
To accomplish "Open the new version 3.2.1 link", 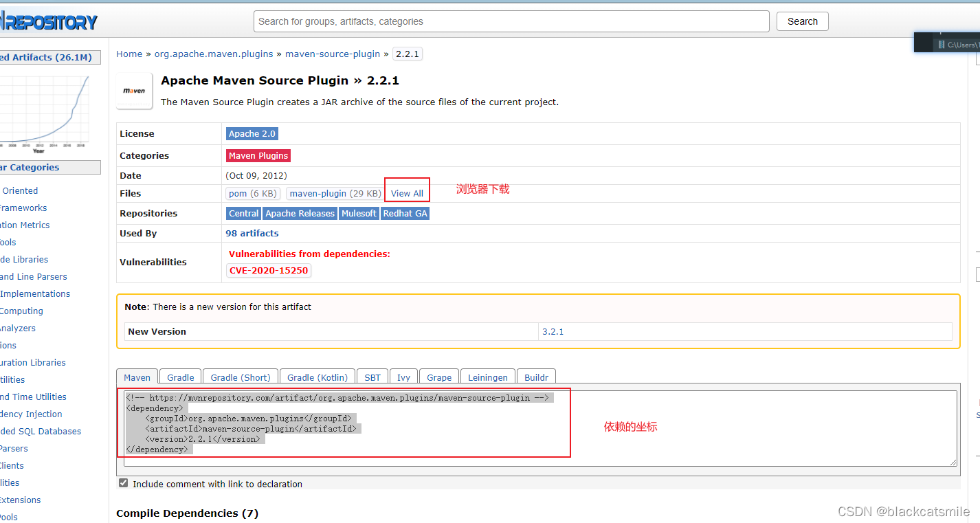I will coord(553,331).
